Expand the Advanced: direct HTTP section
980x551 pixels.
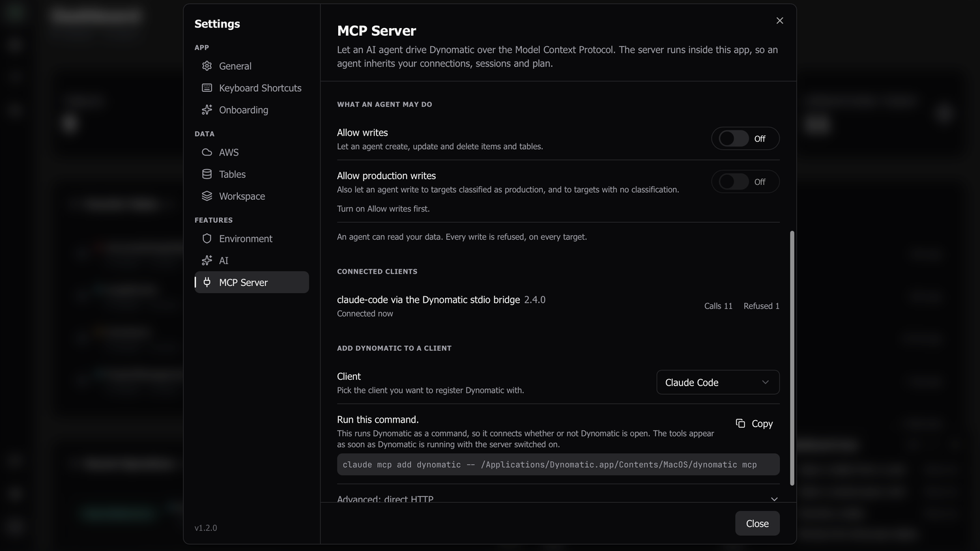558,499
